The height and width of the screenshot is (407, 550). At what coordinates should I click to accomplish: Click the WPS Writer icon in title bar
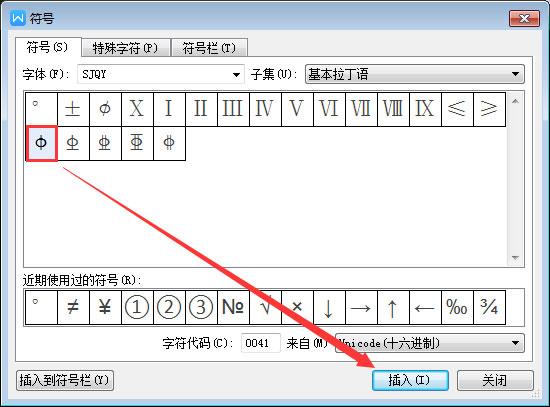pos(18,18)
